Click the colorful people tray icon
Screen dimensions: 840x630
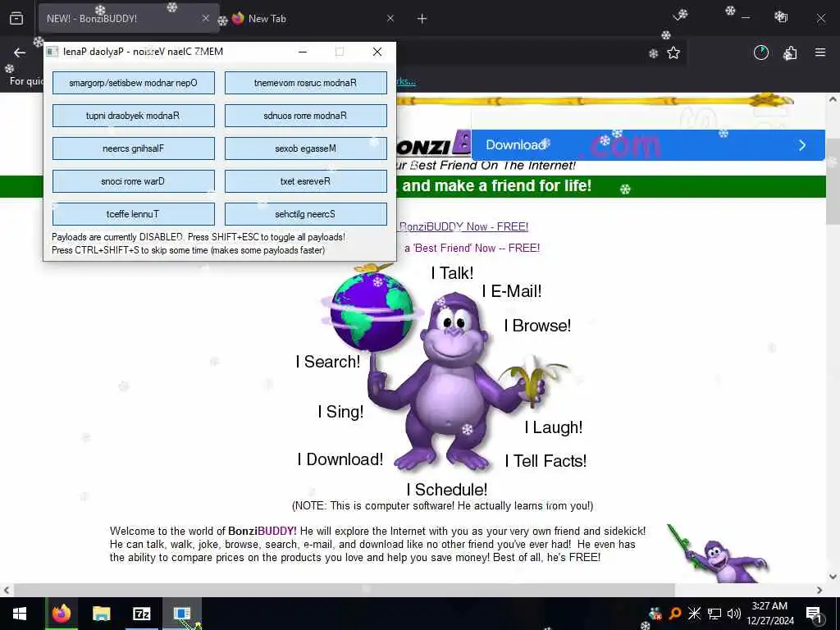[655, 614]
